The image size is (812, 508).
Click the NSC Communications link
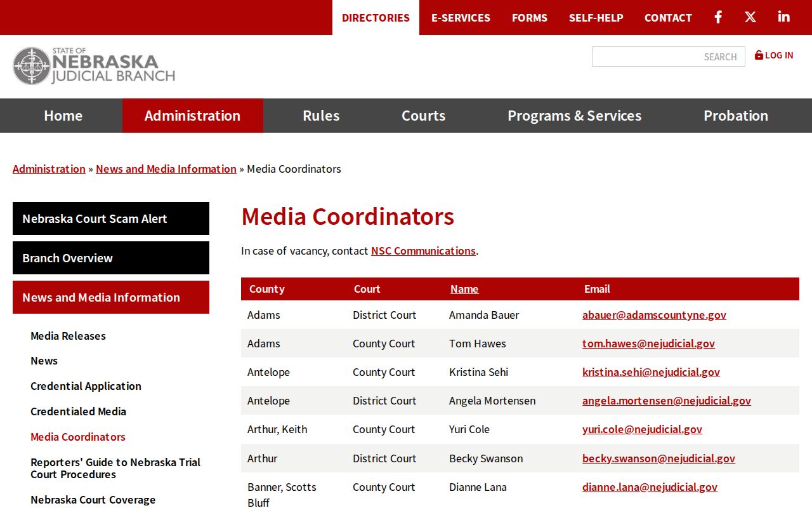(423, 251)
